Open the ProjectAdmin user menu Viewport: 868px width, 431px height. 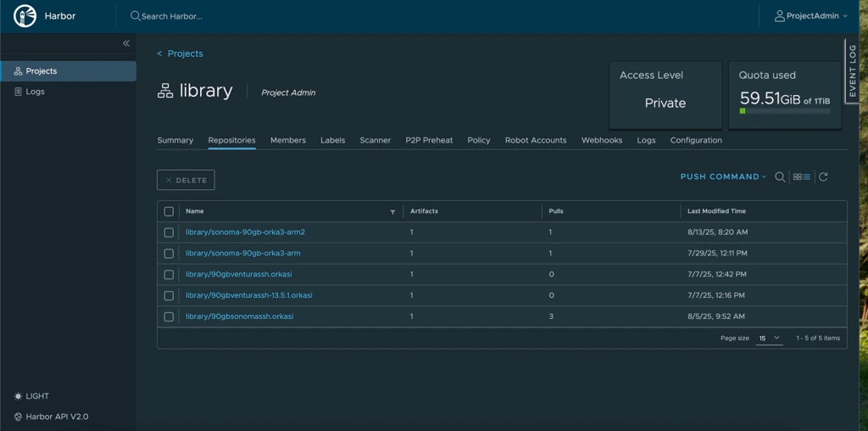click(x=811, y=16)
